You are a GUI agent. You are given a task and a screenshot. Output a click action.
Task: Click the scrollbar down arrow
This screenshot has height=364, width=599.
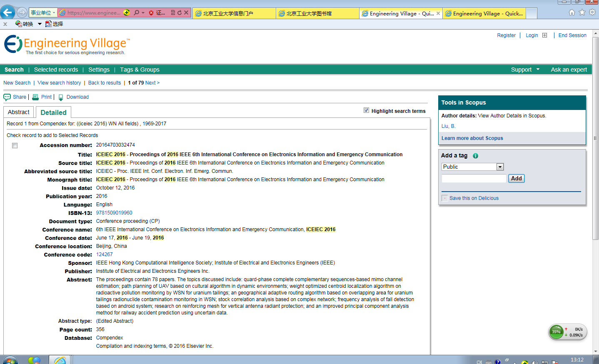[595, 352]
